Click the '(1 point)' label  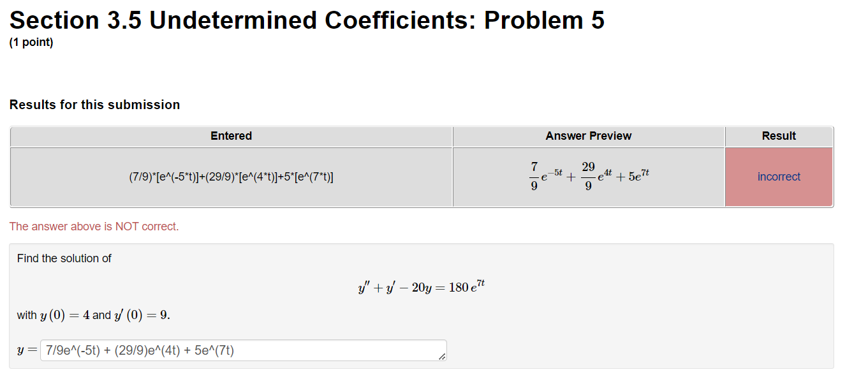(31, 42)
